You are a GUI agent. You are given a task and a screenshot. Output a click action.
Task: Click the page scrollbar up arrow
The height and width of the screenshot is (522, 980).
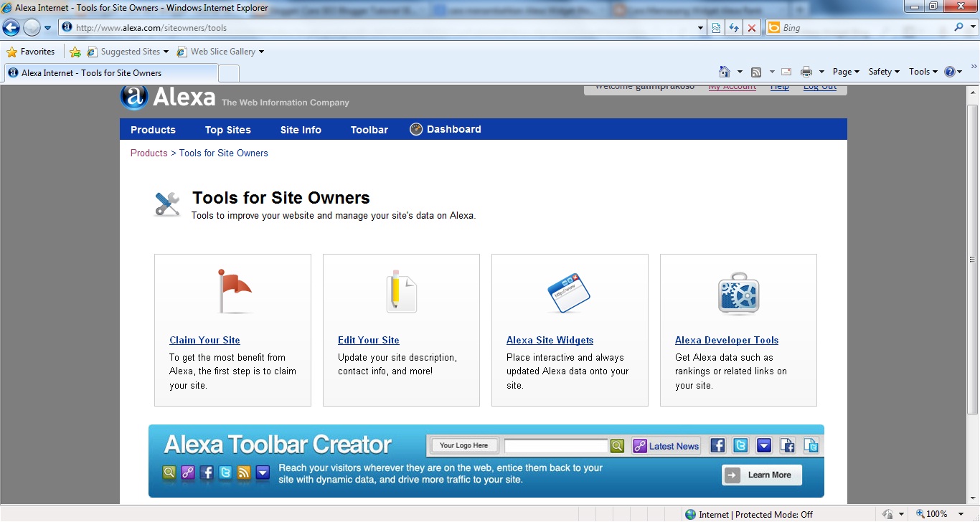(973, 93)
